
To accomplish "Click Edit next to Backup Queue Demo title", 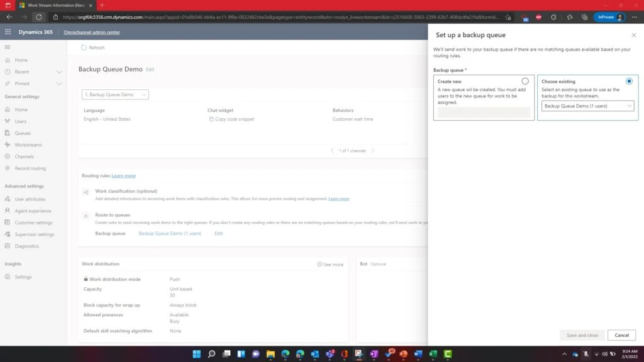I will 150,69.
